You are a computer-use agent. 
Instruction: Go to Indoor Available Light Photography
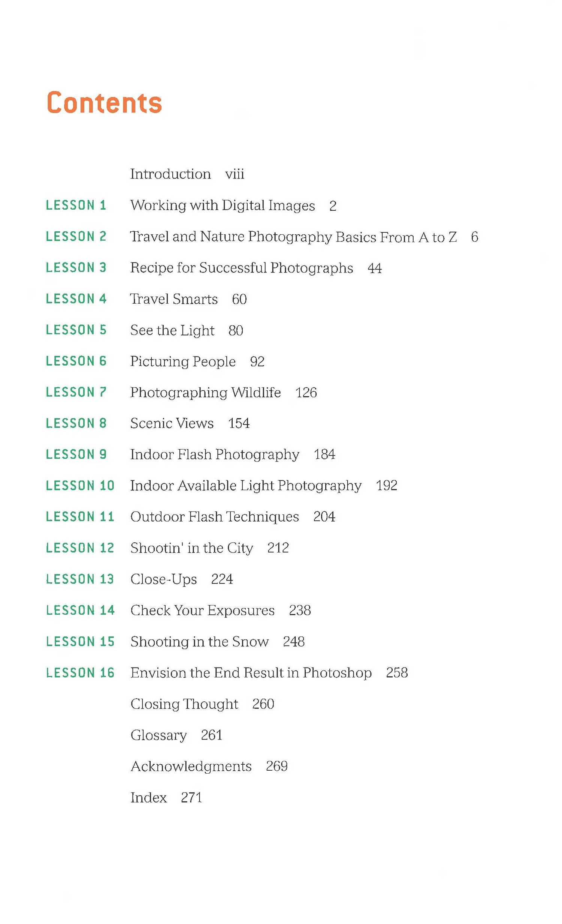click(245, 486)
